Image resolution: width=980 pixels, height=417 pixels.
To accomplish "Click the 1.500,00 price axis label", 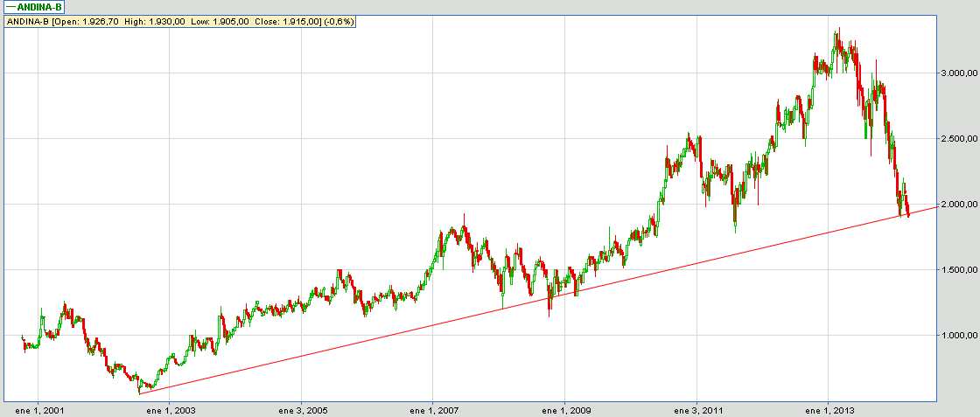I will 959,269.
